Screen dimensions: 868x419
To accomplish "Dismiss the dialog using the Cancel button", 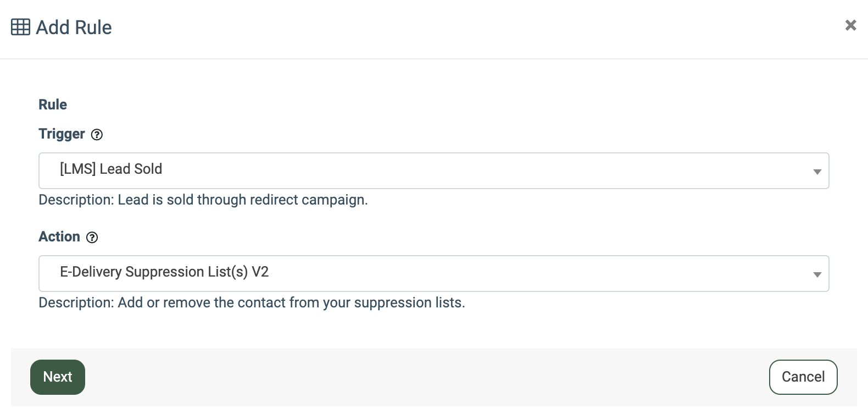I will (x=803, y=377).
